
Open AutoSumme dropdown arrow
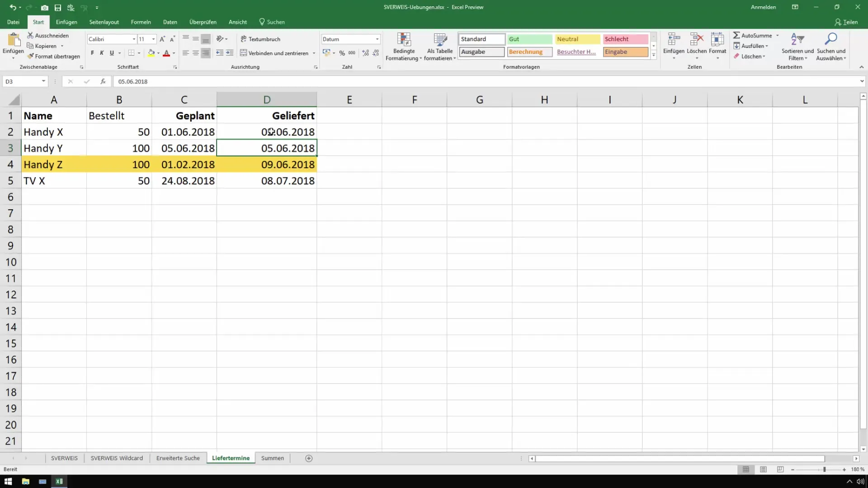778,35
